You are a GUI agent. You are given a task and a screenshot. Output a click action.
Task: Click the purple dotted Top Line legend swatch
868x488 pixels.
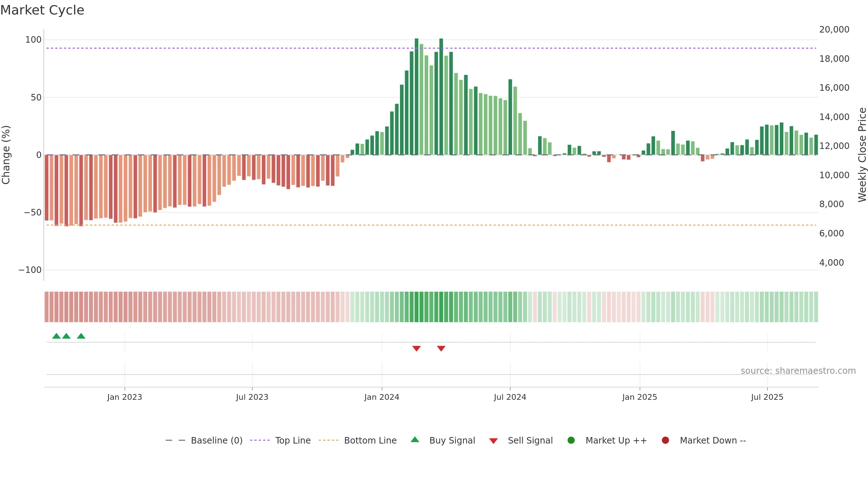(x=260, y=440)
